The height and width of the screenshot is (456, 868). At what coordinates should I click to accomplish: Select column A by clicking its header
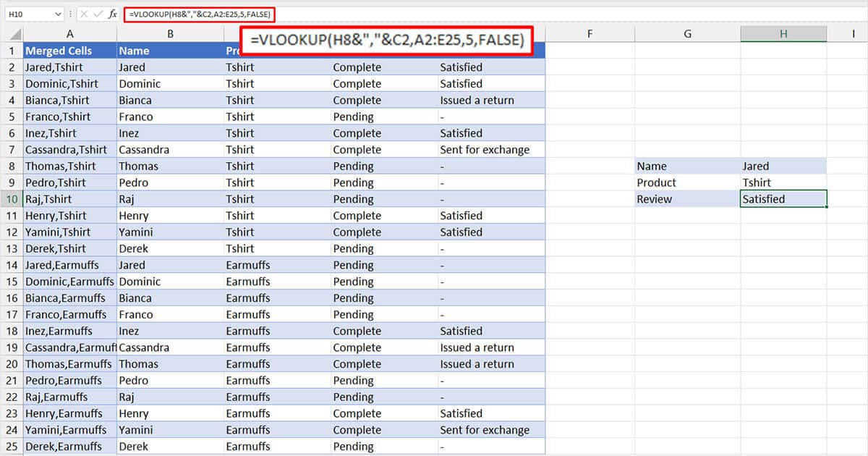tap(69, 33)
